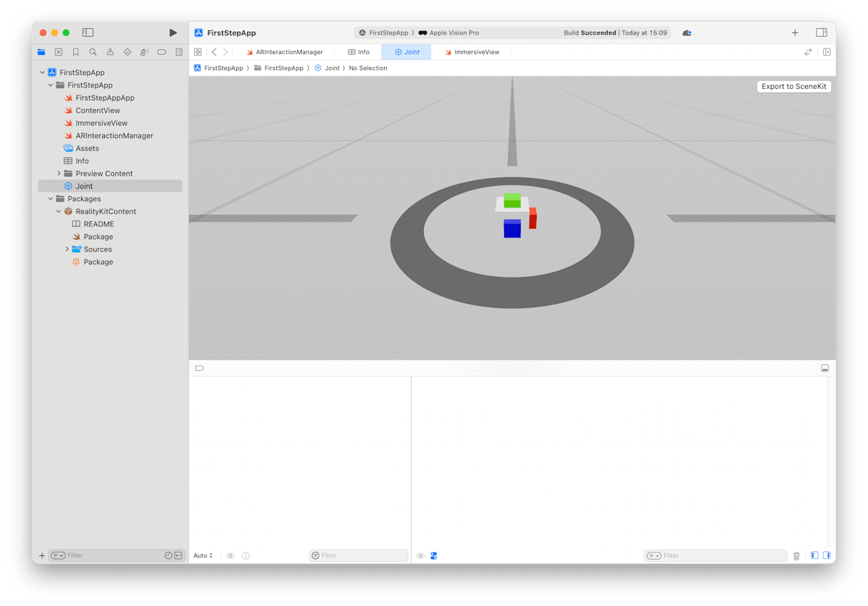Viewport: 868px width, 606px height.
Task: Toggle the navigator sidebar with its toolbar icon
Action: (88, 33)
